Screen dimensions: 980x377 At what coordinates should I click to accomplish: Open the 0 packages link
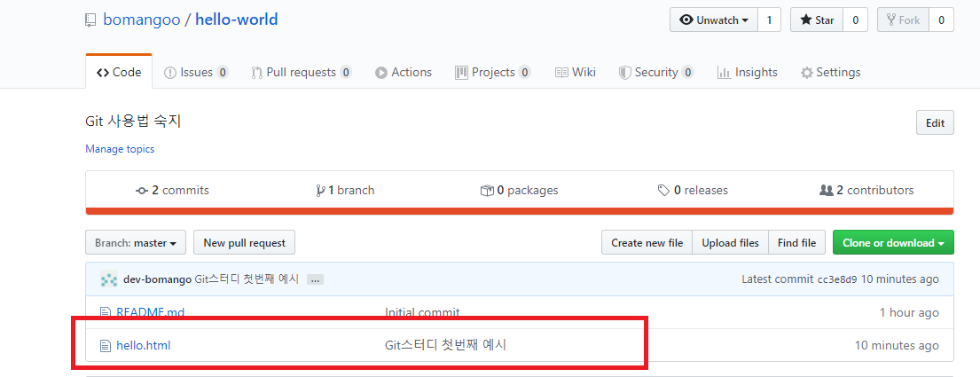point(520,190)
